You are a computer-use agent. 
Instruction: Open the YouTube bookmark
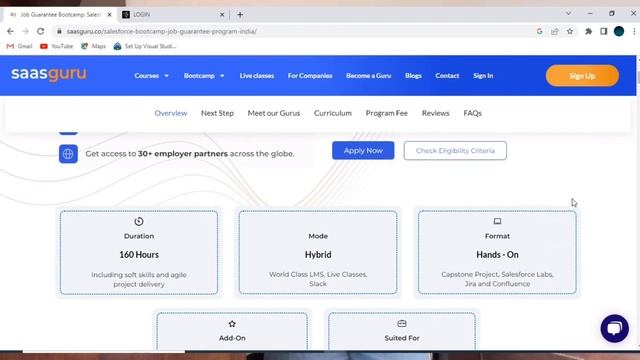tap(56, 47)
